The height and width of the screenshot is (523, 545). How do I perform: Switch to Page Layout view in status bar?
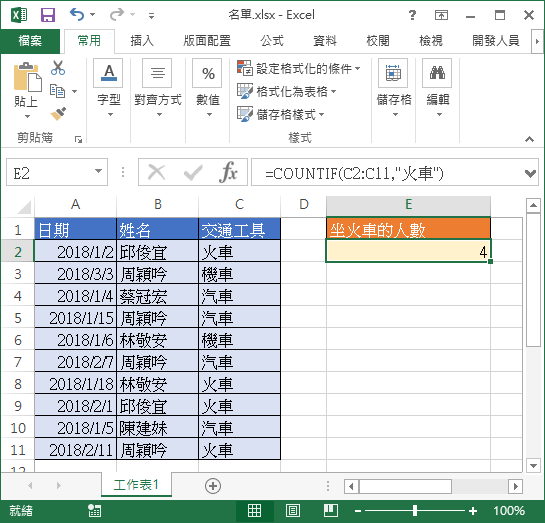pyautogui.click(x=293, y=511)
